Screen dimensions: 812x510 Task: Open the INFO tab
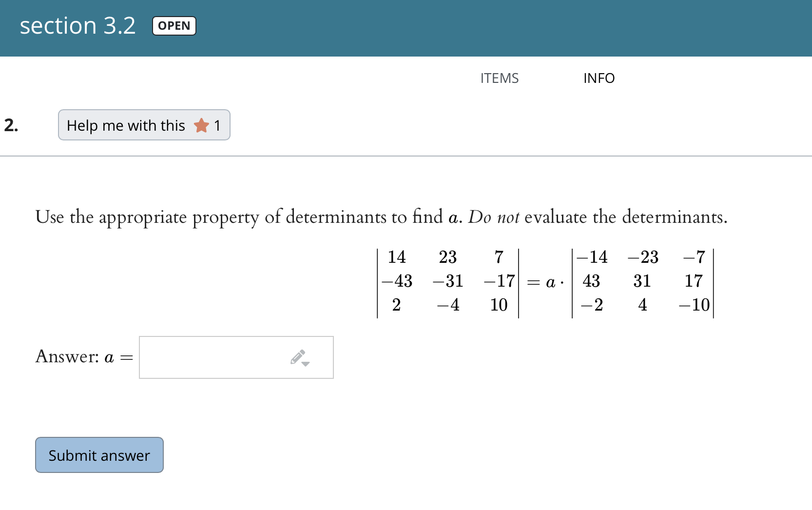599,78
